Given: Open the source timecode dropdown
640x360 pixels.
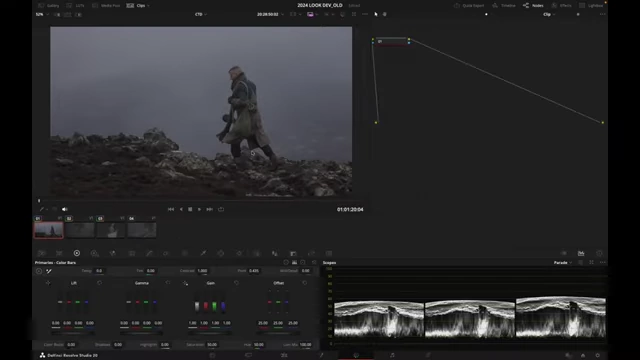Looking at the screenshot, I should point(270,14).
